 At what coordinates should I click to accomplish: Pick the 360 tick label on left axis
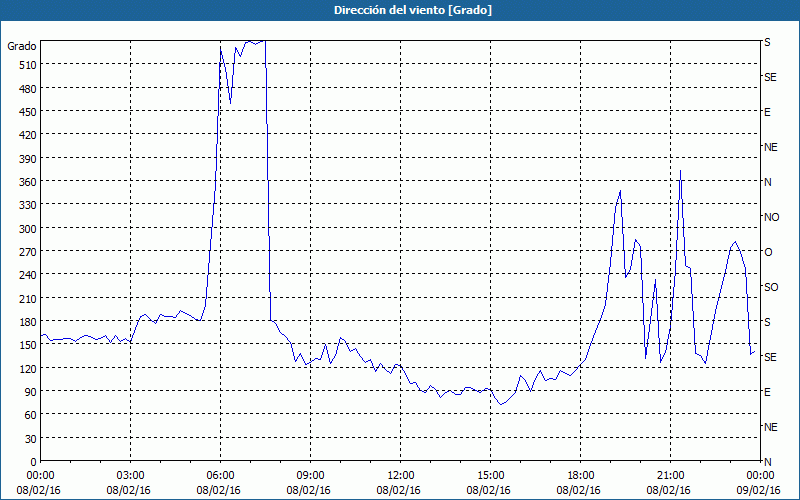click(x=28, y=182)
